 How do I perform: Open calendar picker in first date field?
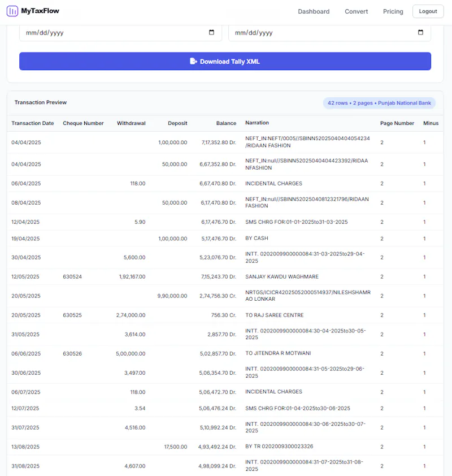211,32
